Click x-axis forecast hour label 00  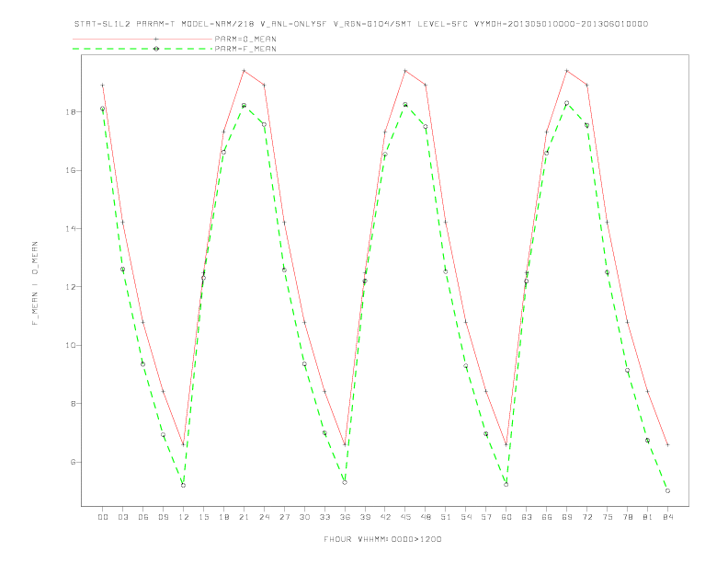(103, 517)
